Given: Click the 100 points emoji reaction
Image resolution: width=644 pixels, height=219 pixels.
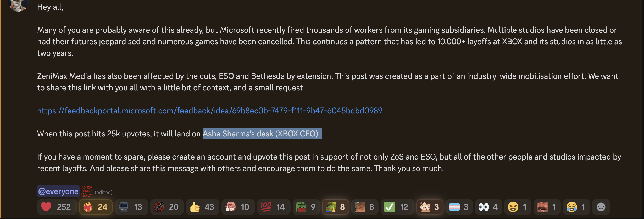Looking at the screenshot, I should pos(274,207).
